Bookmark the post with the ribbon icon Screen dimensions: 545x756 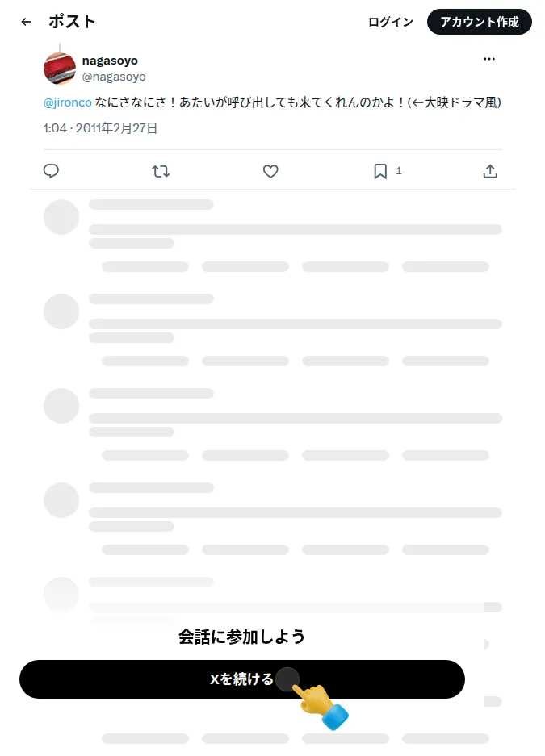(380, 171)
